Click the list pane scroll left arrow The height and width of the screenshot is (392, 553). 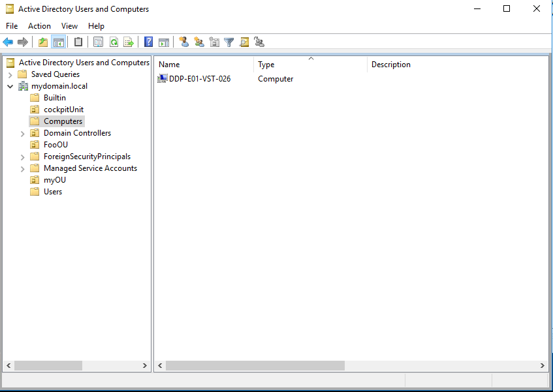[160, 366]
